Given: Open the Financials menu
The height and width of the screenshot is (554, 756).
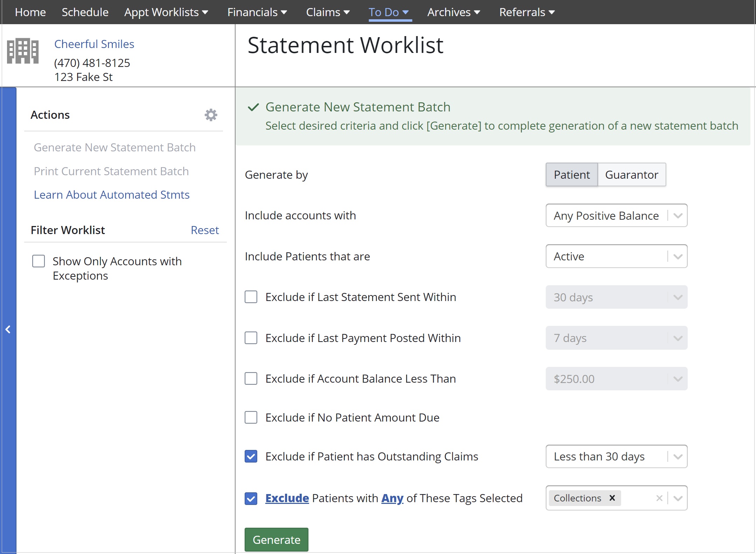Looking at the screenshot, I should point(257,12).
